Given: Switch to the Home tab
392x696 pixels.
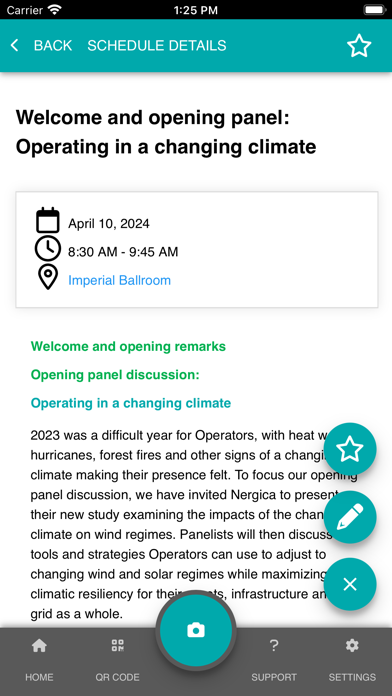Looking at the screenshot, I should [x=39, y=660].
